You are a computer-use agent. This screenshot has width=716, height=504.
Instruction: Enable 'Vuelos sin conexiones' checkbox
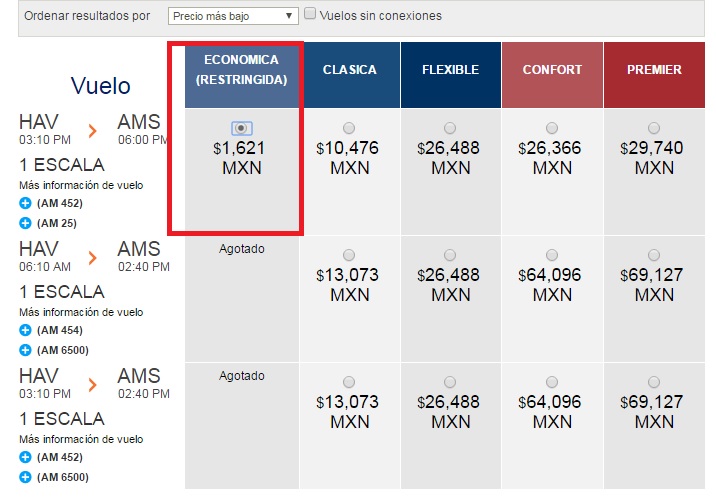click(310, 14)
